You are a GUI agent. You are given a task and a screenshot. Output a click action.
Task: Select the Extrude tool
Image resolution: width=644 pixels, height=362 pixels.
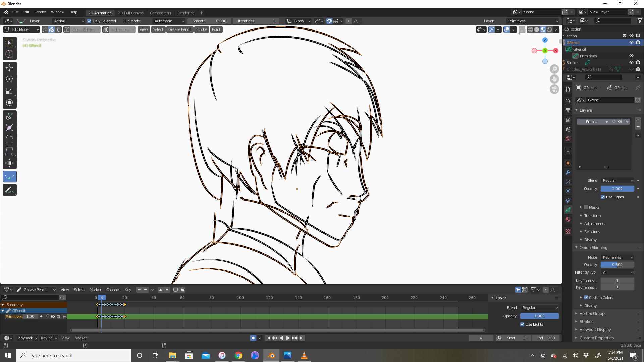(x=9, y=116)
